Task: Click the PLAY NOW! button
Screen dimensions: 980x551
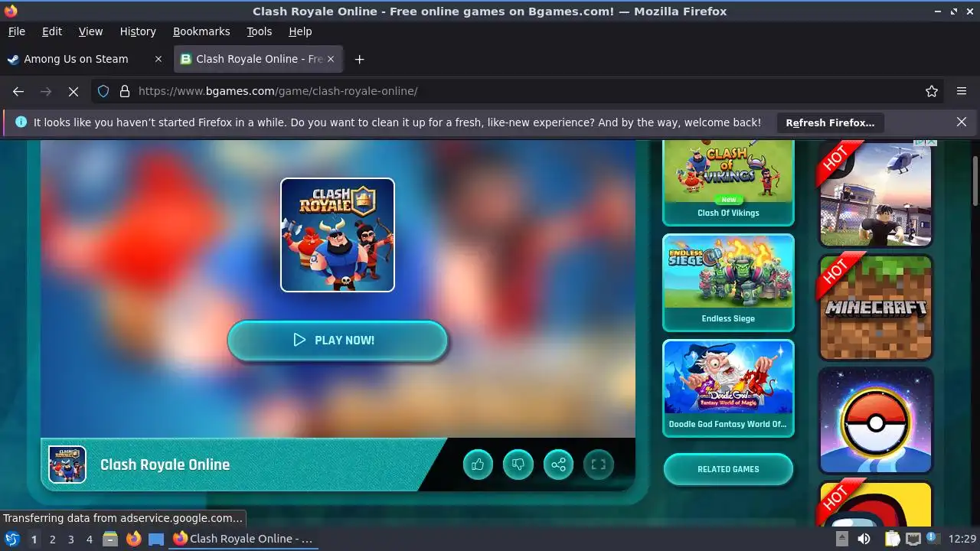Action: pyautogui.click(x=338, y=341)
